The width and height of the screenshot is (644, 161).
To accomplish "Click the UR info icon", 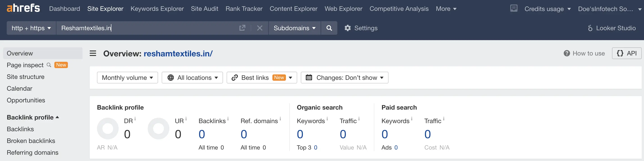I will coord(186,119).
